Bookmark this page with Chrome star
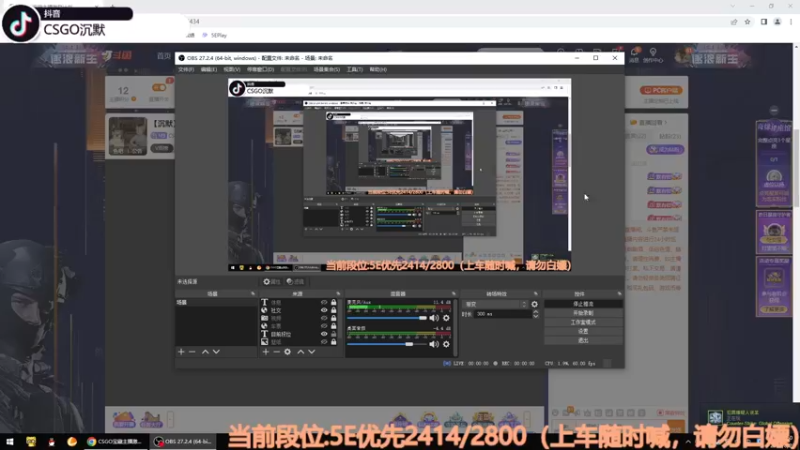The image size is (800, 450). point(747,21)
